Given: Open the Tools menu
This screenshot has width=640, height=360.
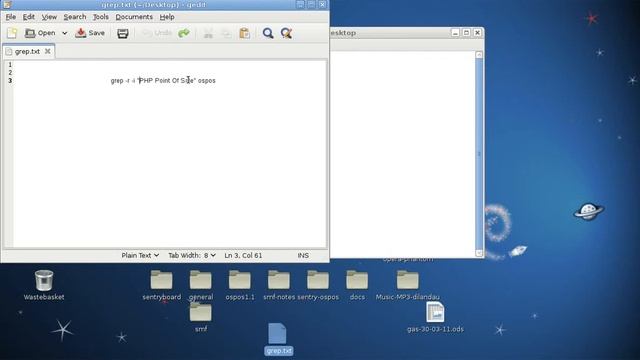Looking at the screenshot, I should click(100, 17).
